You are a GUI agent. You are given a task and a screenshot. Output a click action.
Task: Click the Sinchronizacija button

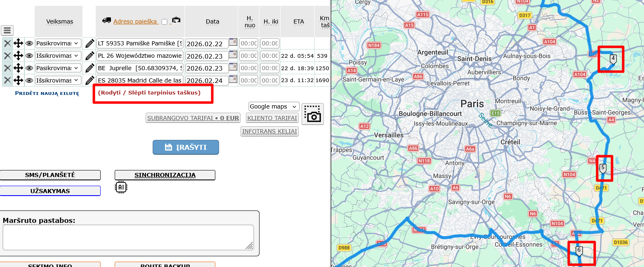click(x=165, y=175)
